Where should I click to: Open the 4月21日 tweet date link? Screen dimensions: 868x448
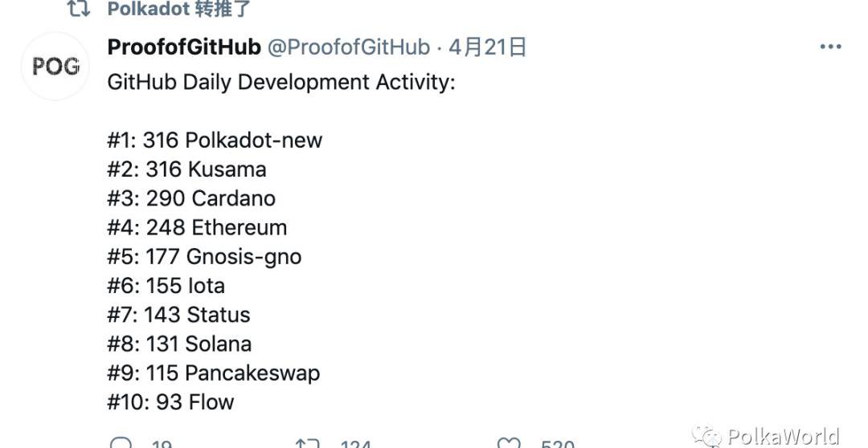pos(488,47)
